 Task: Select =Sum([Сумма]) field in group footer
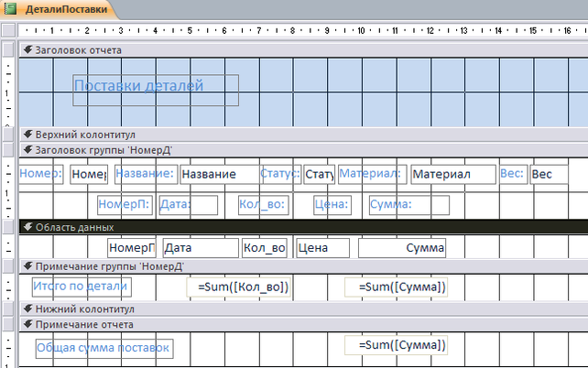[396, 287]
